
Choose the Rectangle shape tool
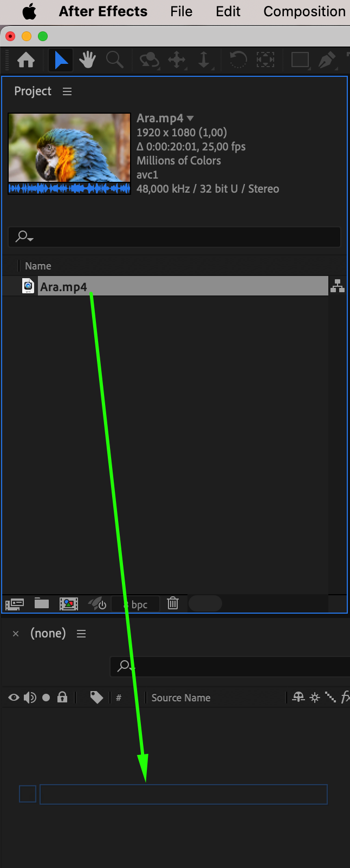[x=300, y=60]
